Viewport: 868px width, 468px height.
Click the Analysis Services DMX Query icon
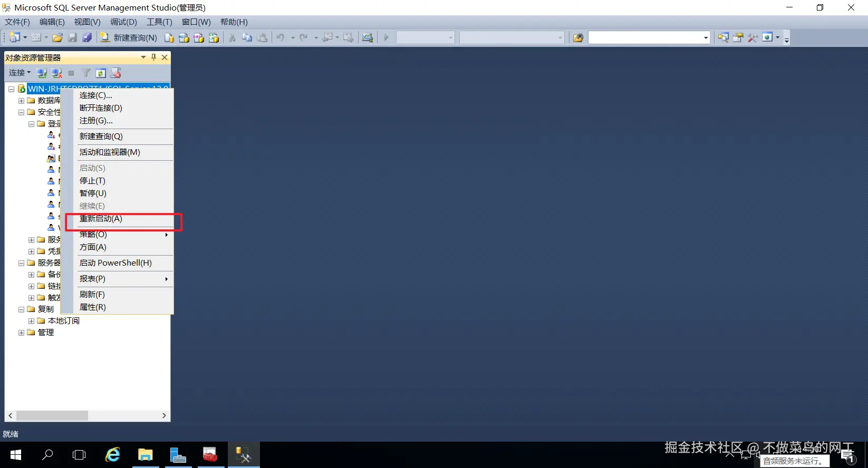click(x=199, y=37)
